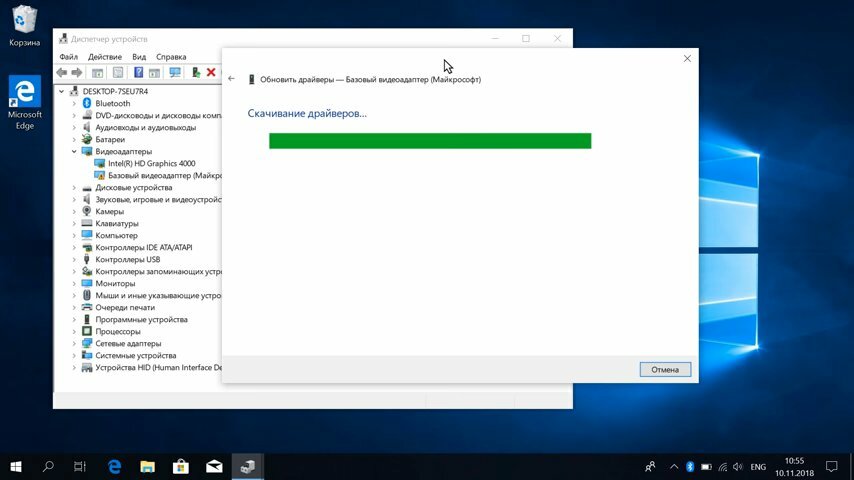
Task: Select the Microsoft Edge desktop shortcut
Action: click(x=25, y=102)
